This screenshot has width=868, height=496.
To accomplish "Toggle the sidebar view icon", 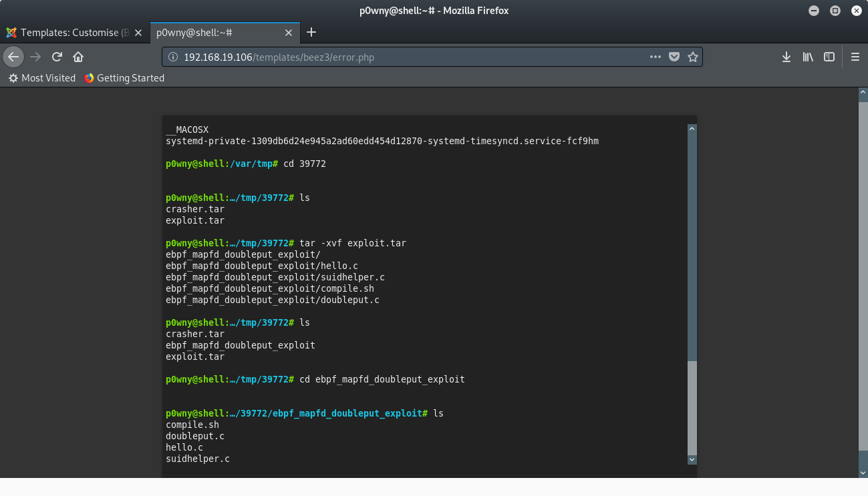I will (829, 57).
